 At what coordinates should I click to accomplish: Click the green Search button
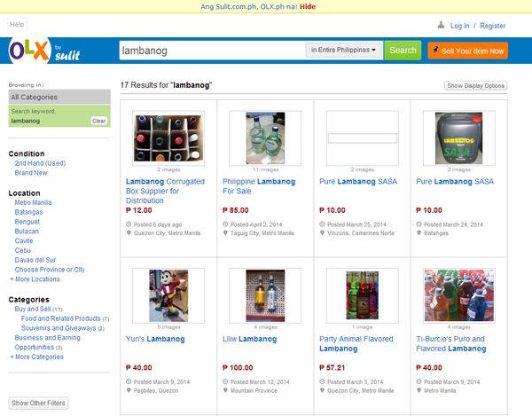403,51
